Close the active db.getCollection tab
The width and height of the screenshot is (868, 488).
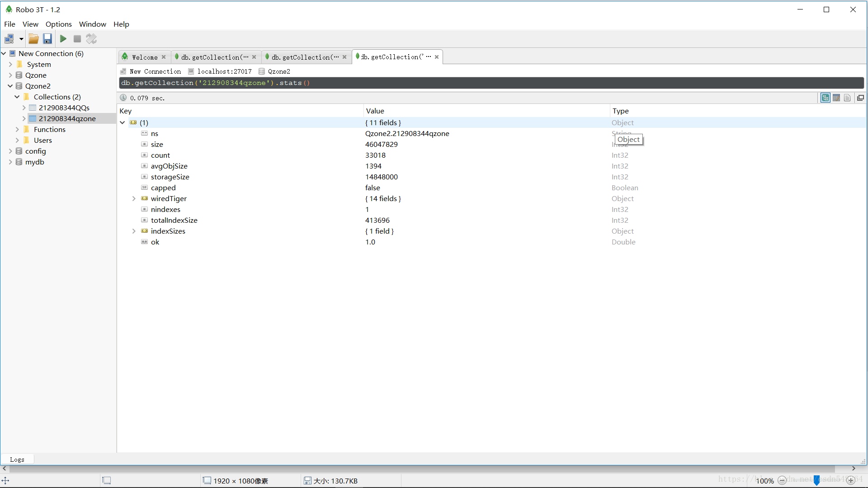click(x=437, y=57)
